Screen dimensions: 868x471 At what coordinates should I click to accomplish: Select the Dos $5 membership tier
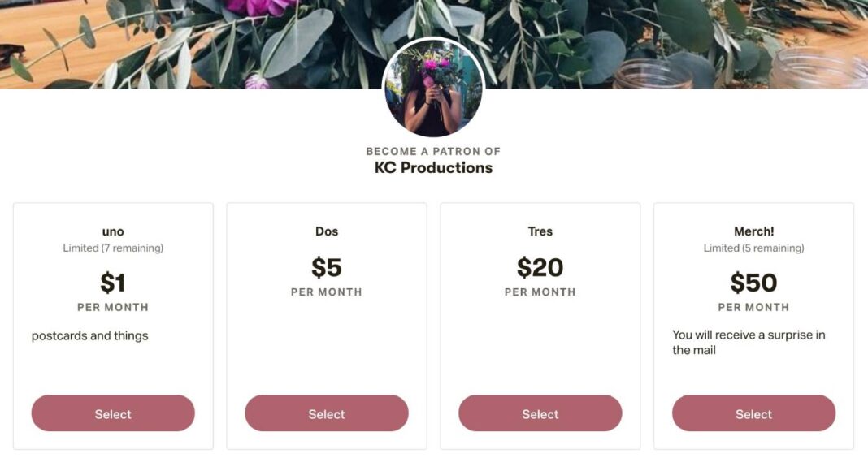326,413
